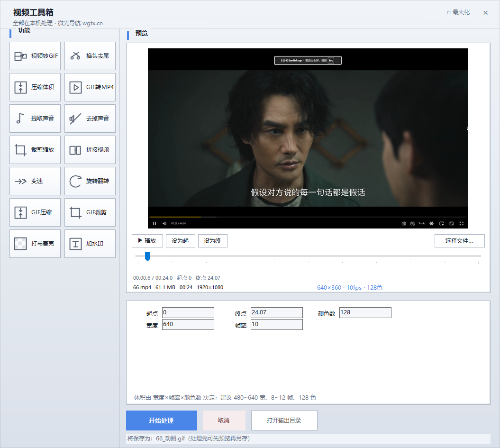This screenshot has height=448, width=500.
Task: Edit the 帧率 frame rate field
Action: [x=277, y=324]
